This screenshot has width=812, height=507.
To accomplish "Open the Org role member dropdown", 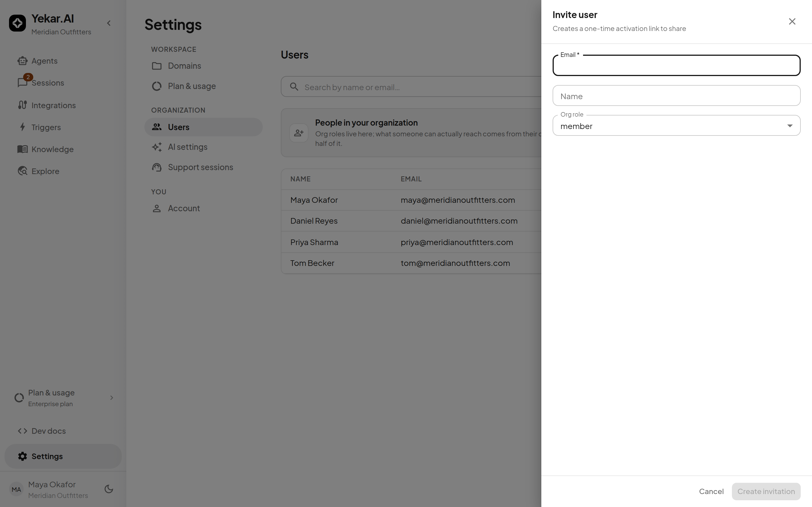I will point(676,126).
